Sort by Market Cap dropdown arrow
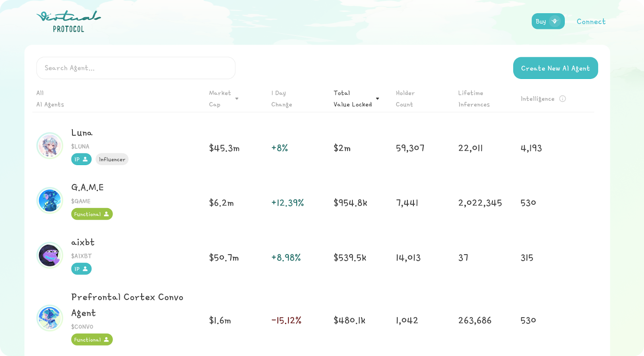 (237, 99)
